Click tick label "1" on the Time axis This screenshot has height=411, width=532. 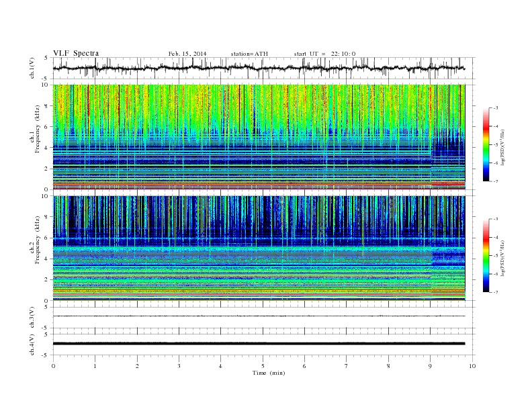[x=95, y=366]
